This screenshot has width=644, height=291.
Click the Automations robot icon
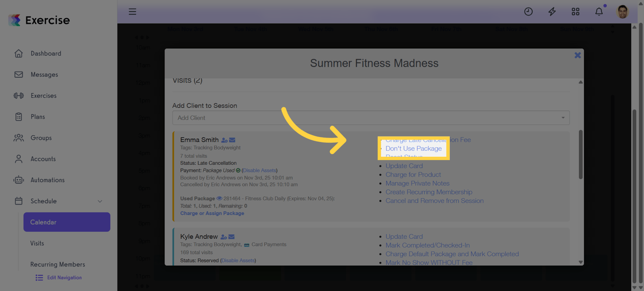18,180
